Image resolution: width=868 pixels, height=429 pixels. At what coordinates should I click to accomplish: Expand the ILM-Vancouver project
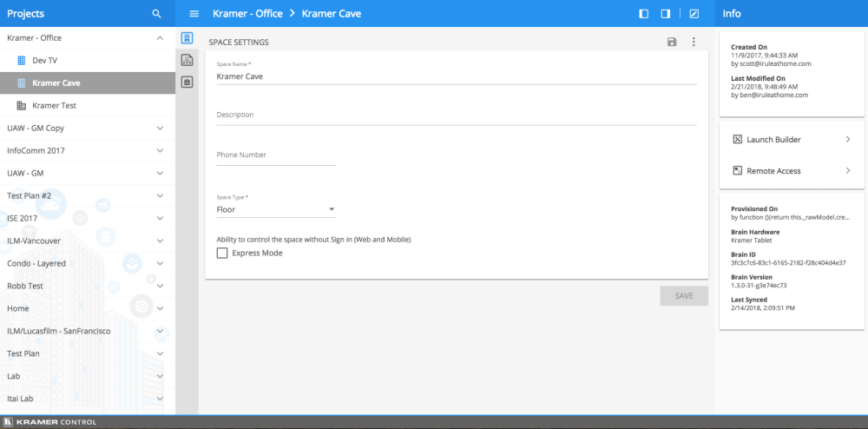point(160,241)
